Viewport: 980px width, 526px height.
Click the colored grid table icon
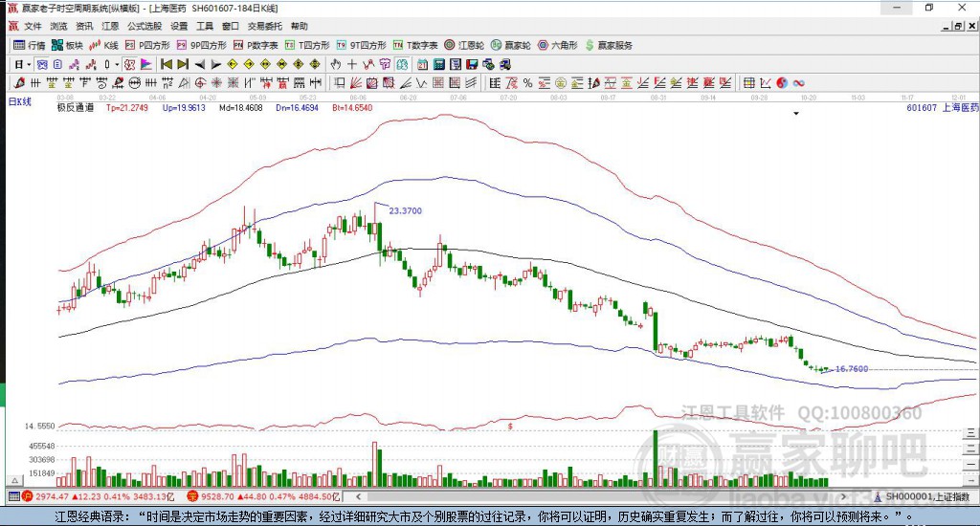[x=748, y=82]
